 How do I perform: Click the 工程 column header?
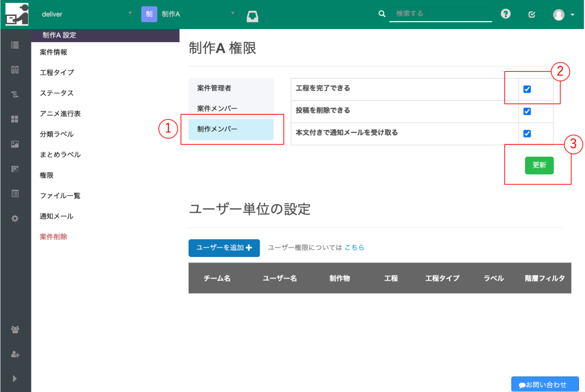pos(391,278)
